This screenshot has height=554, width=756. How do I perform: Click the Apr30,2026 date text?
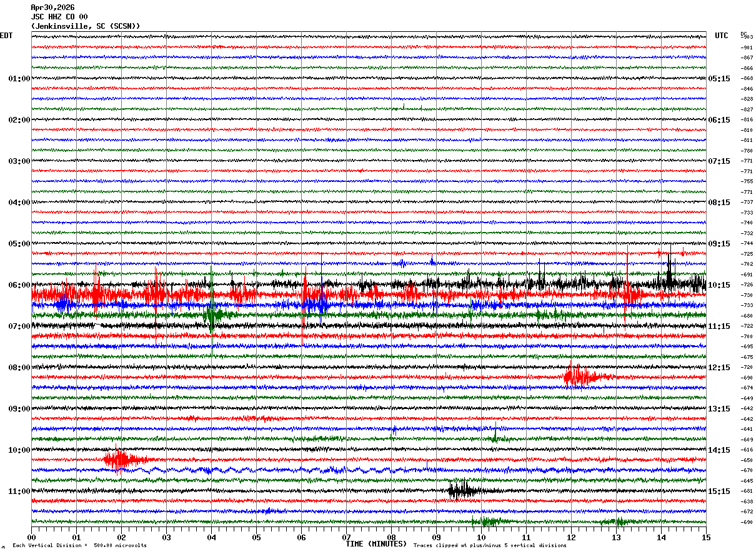(x=52, y=8)
